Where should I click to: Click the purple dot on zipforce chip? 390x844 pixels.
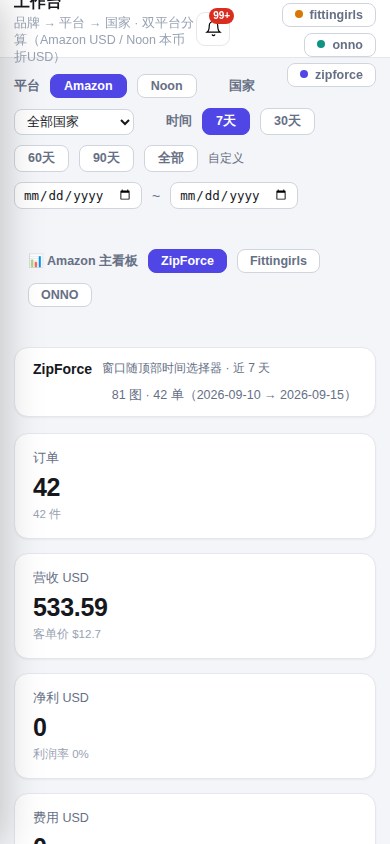click(x=304, y=74)
